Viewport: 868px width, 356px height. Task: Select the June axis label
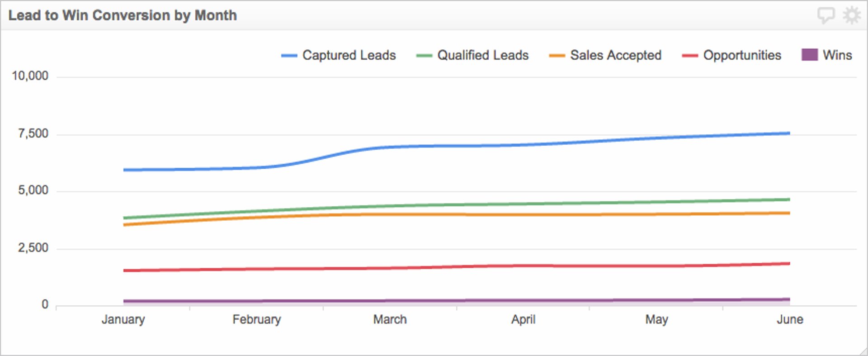(x=790, y=319)
